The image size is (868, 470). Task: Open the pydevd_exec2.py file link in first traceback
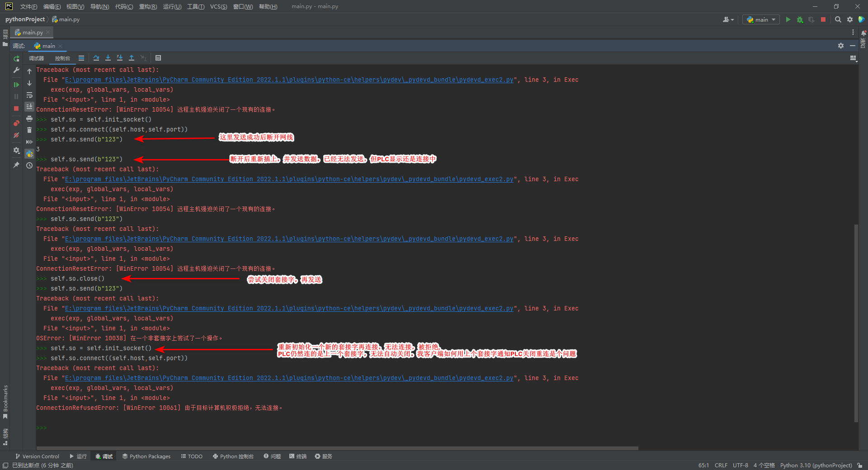pyautogui.click(x=289, y=80)
